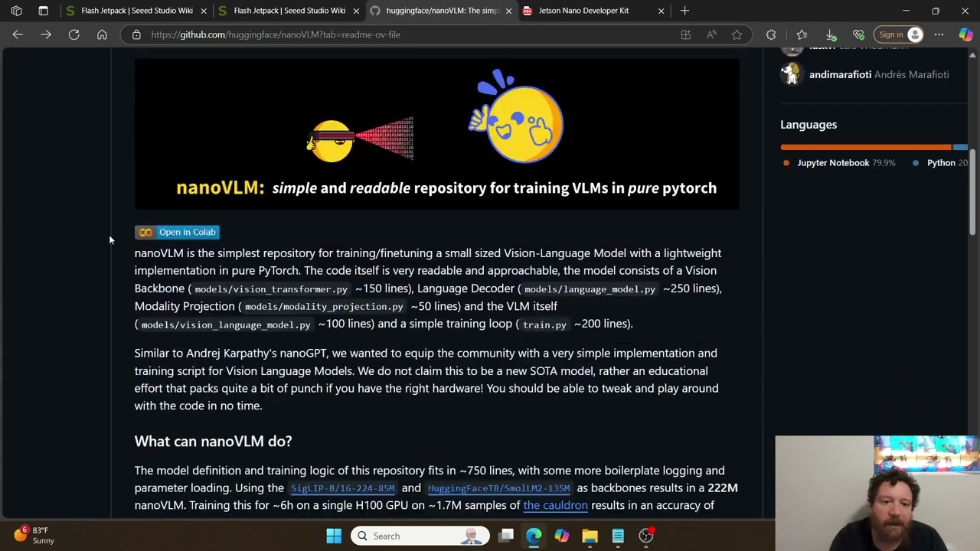Go back to the previous page

click(18, 34)
